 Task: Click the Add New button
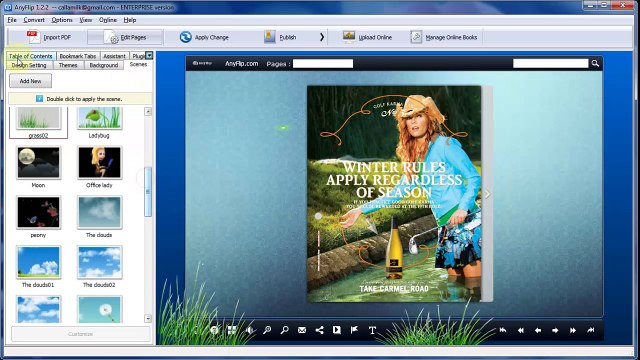click(31, 81)
